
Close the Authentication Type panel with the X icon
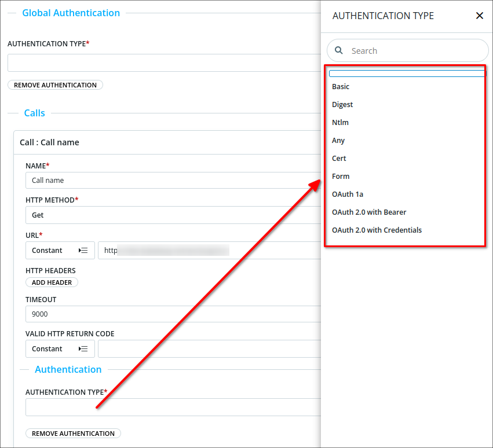pyautogui.click(x=480, y=16)
